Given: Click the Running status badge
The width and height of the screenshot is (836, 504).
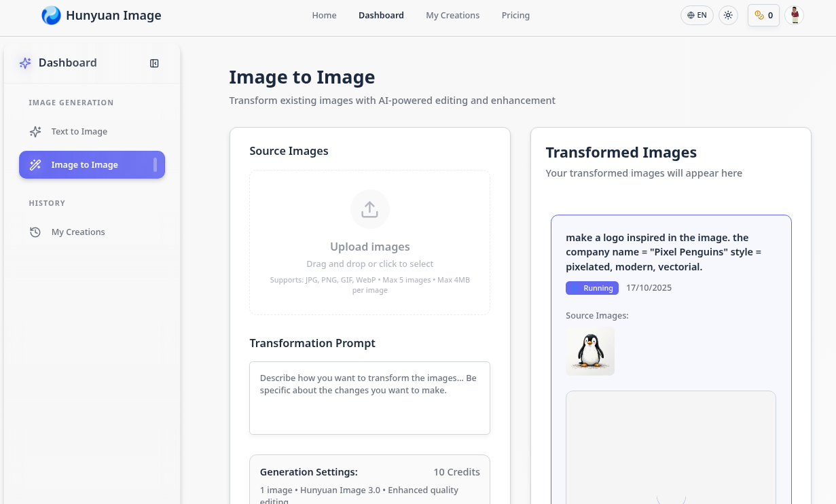Looking at the screenshot, I should (x=592, y=288).
